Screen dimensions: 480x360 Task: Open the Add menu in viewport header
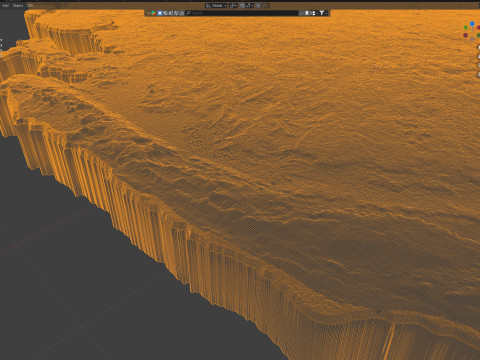click(x=5, y=5)
